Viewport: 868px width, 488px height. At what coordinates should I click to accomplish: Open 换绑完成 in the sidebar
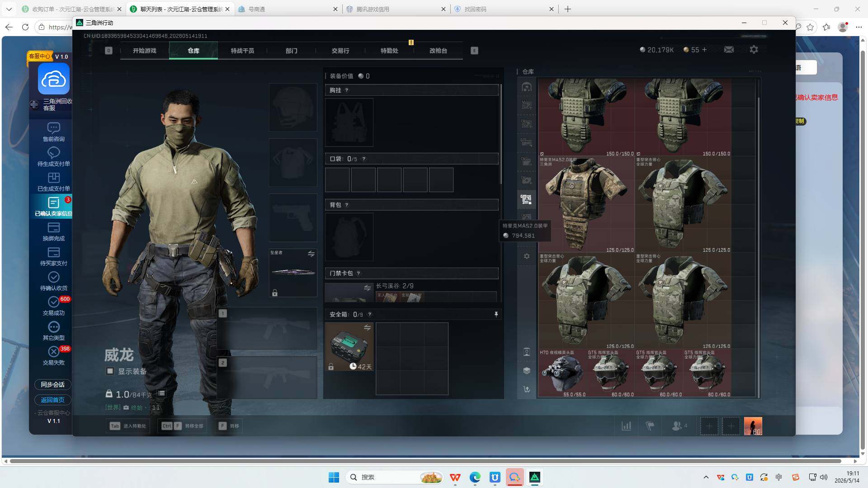coord(53,232)
